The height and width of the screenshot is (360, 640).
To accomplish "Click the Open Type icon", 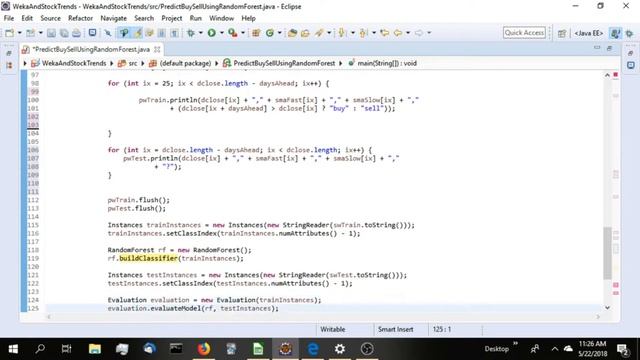I will [292, 33].
